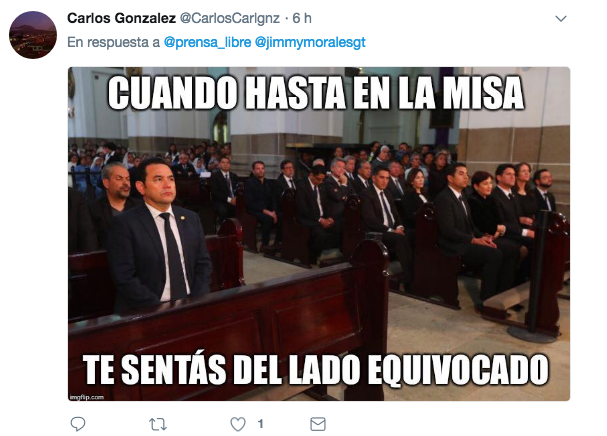Open the church meme image in full view
Viewport: 607px width, 436px height.
319,234
